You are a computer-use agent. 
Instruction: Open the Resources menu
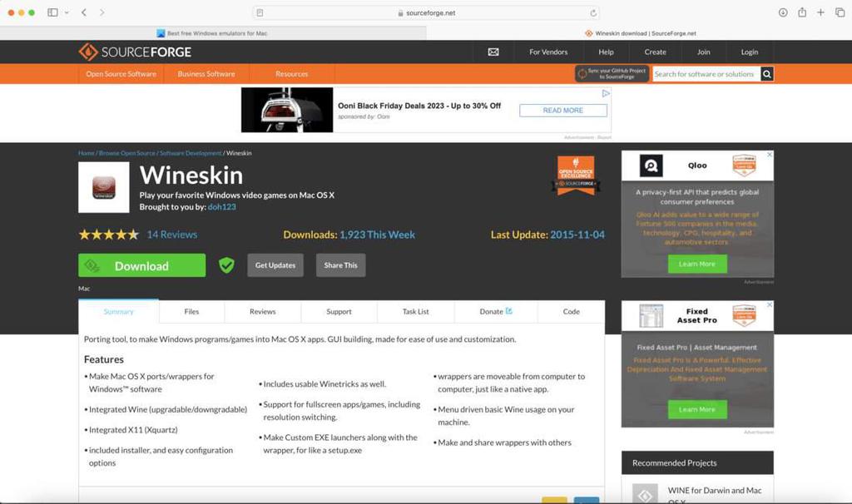(x=292, y=74)
